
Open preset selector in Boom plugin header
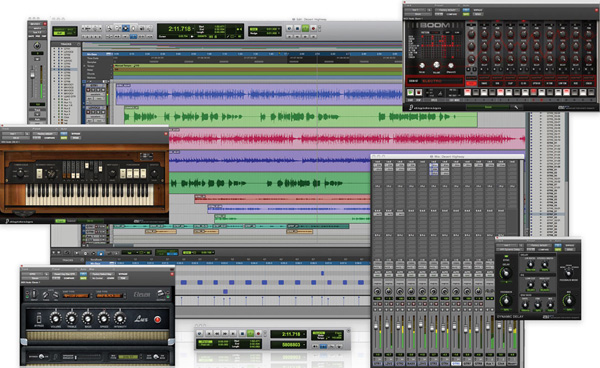coord(447,10)
